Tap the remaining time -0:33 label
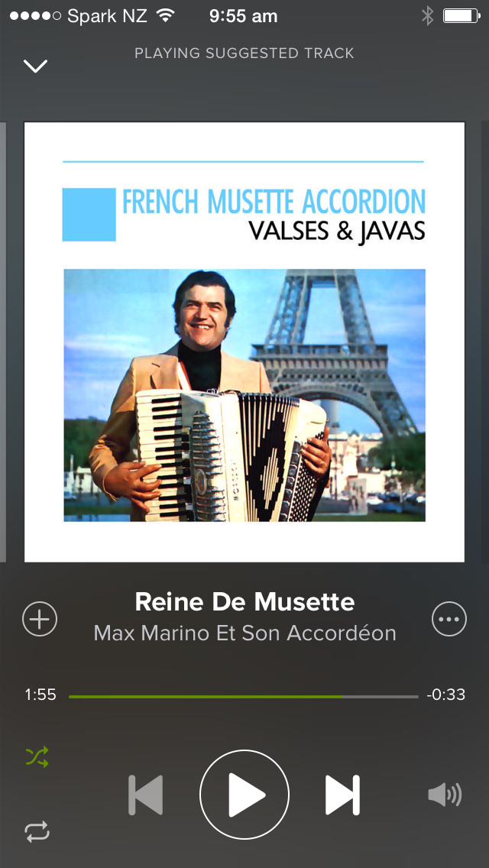This screenshot has height=868, width=489. pos(445,695)
